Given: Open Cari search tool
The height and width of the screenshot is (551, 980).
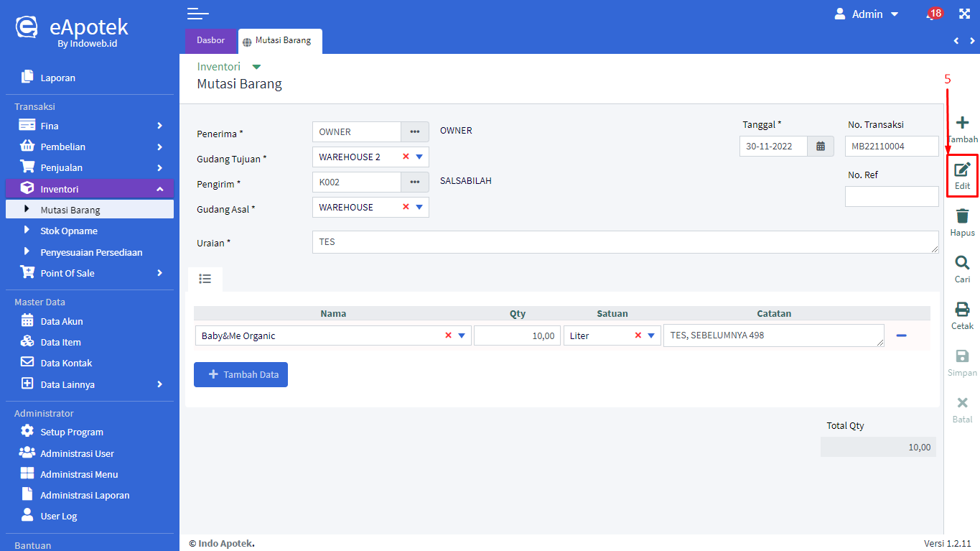Looking at the screenshot, I should click(x=962, y=263).
